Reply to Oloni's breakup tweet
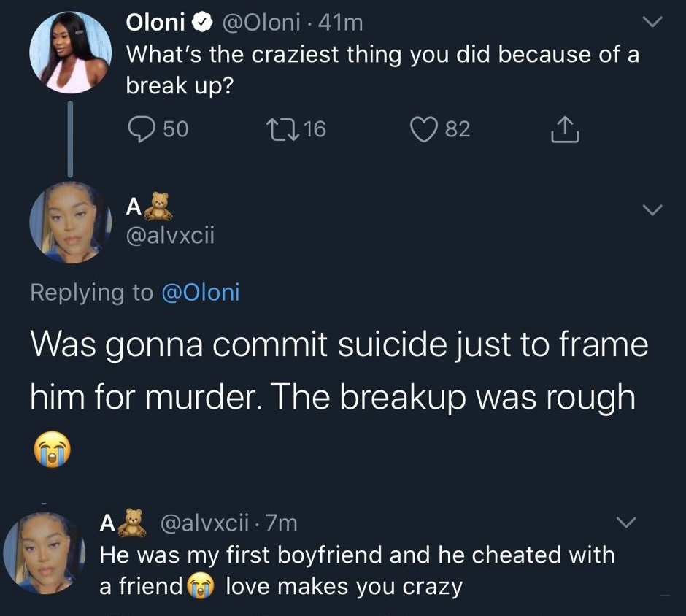 [139, 129]
